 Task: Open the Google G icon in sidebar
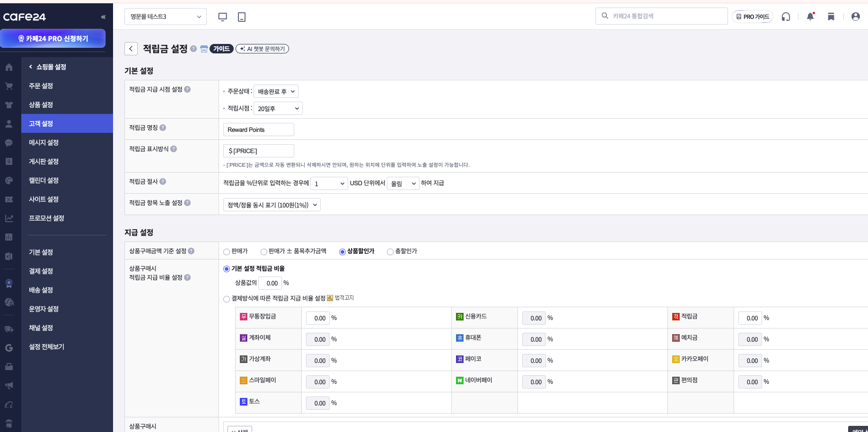(9, 348)
